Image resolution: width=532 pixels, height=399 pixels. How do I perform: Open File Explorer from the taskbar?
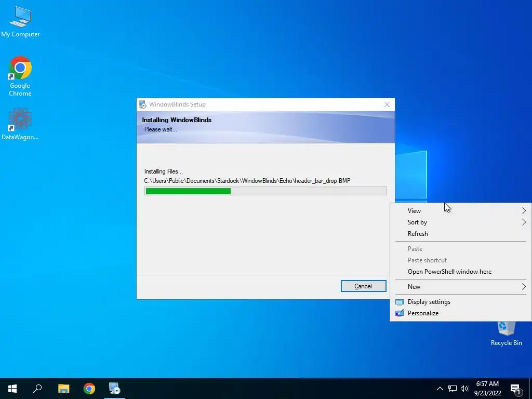pos(63,389)
